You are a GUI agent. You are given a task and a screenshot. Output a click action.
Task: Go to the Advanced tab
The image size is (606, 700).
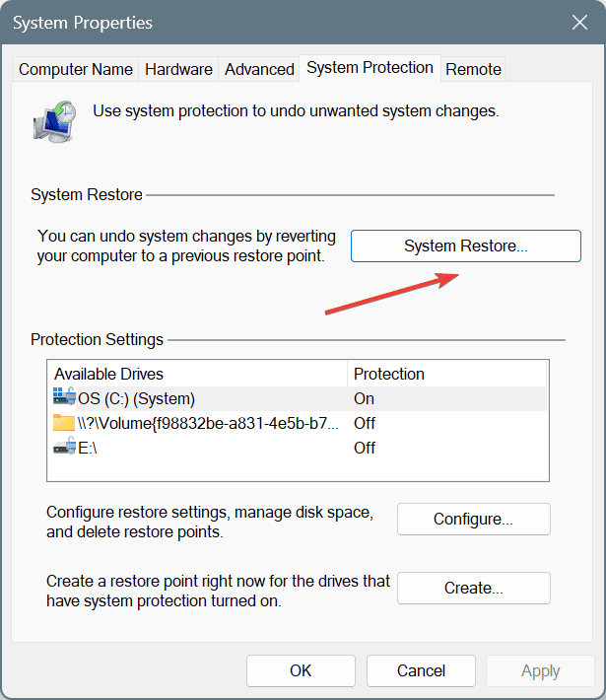tap(259, 69)
